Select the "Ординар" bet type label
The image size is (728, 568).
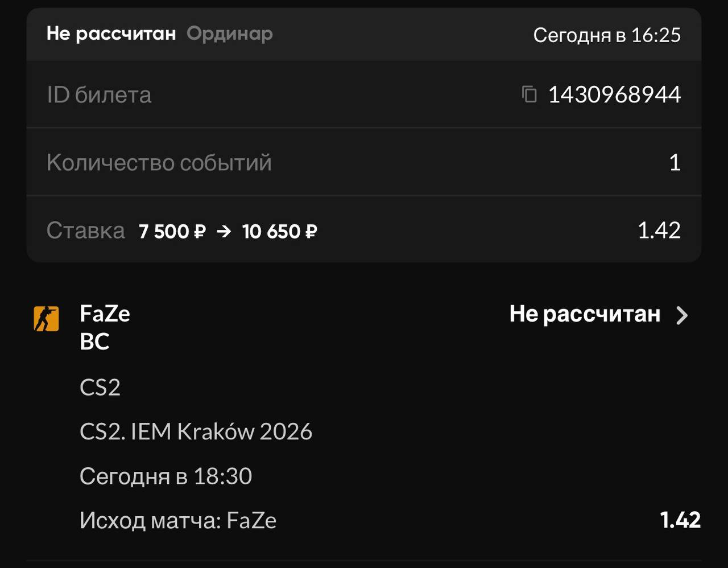point(230,34)
